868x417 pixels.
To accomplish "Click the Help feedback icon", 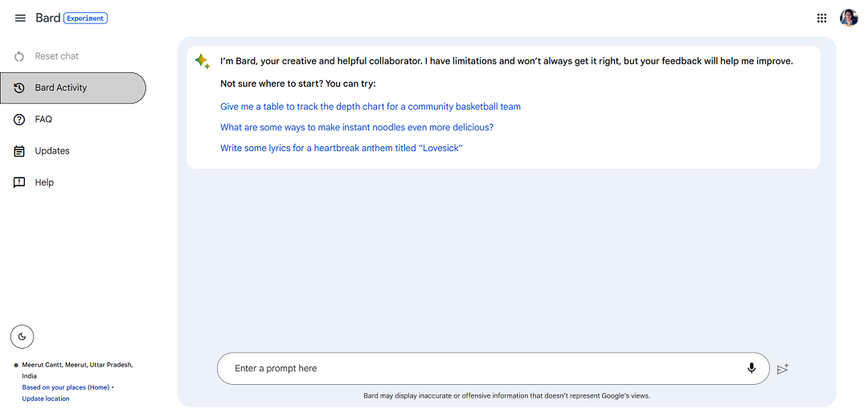I will [x=19, y=182].
